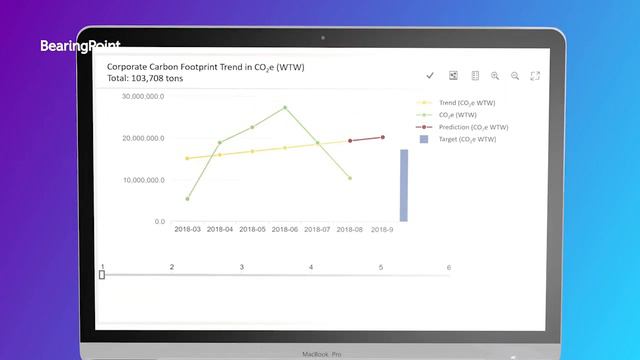Click the Total: 103,708 tons text
The image size is (640, 360).
click(x=145, y=78)
